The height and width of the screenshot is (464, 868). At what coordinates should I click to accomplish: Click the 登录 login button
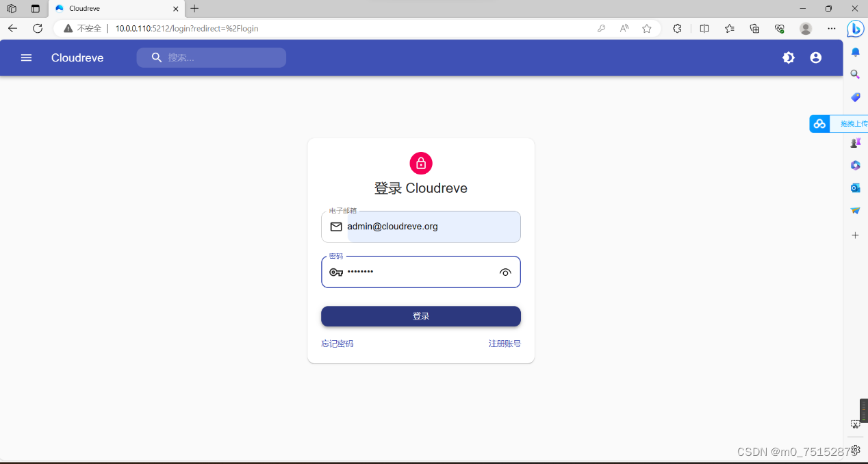coord(420,316)
